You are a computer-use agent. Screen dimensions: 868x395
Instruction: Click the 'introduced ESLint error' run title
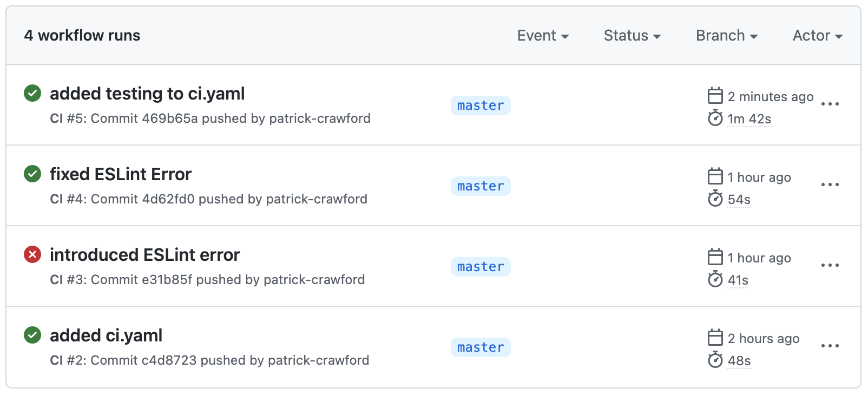(145, 255)
